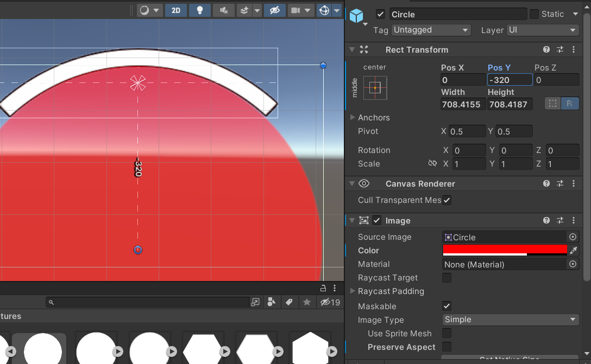Expand the Anchors section
The image size is (591, 364).
[x=352, y=117]
